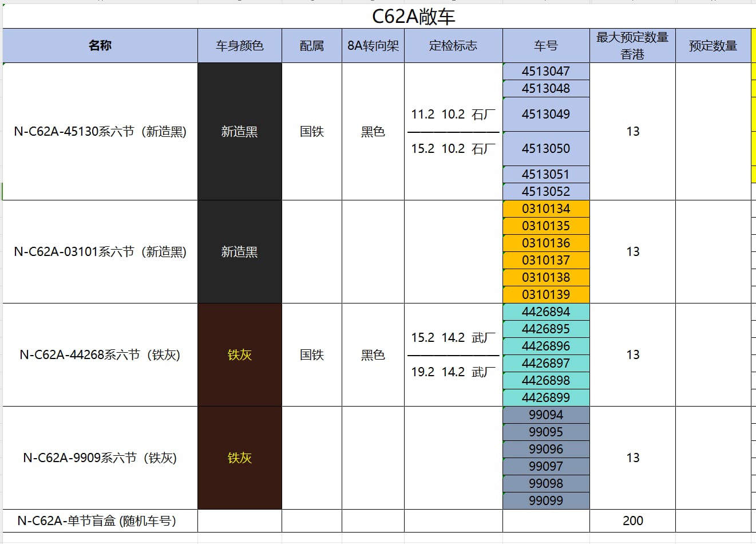This screenshot has width=756, height=544.
Task: Select car number 0310134
Action: click(x=546, y=209)
